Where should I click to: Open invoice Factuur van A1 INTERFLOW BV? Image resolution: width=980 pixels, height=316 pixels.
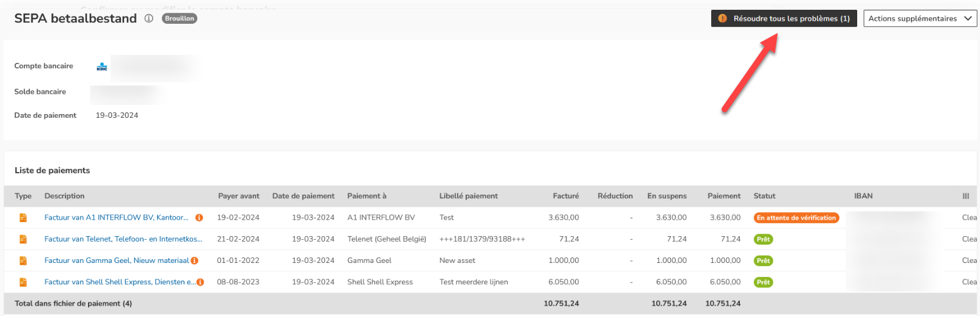pos(116,217)
